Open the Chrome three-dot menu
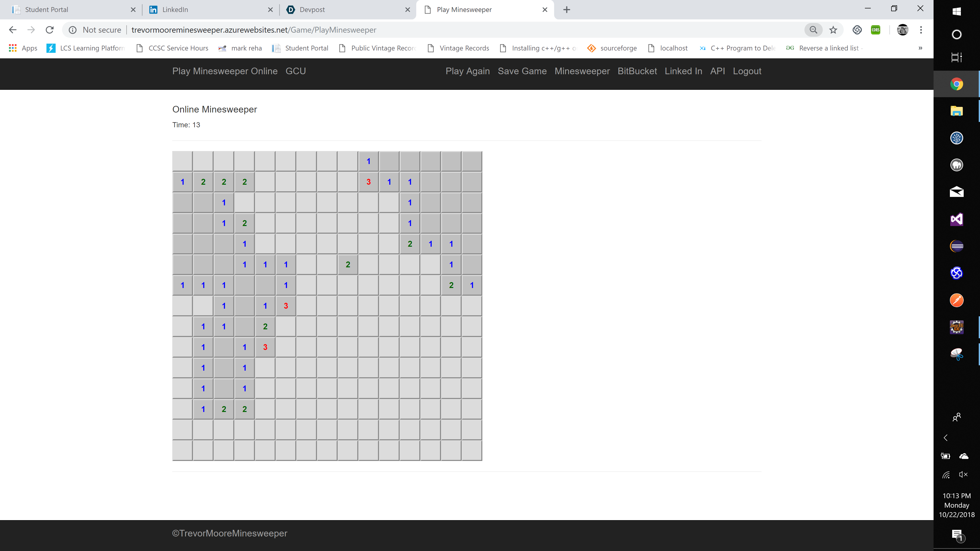 [x=921, y=30]
